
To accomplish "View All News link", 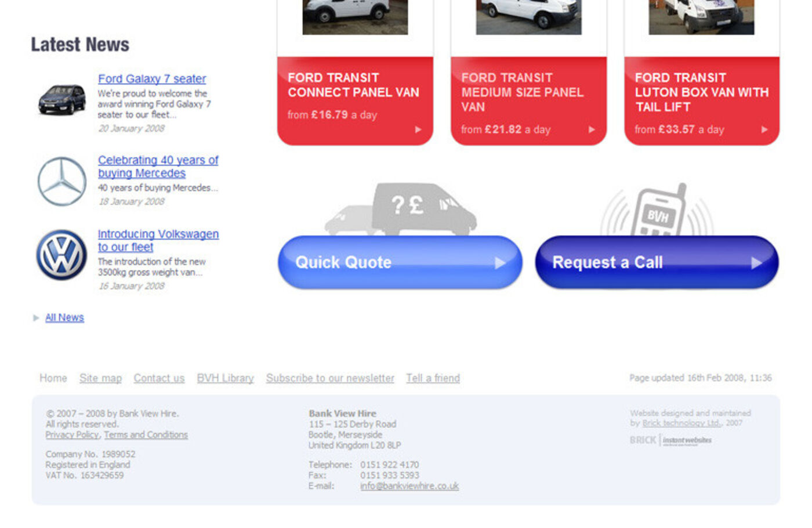I will coord(64,317).
